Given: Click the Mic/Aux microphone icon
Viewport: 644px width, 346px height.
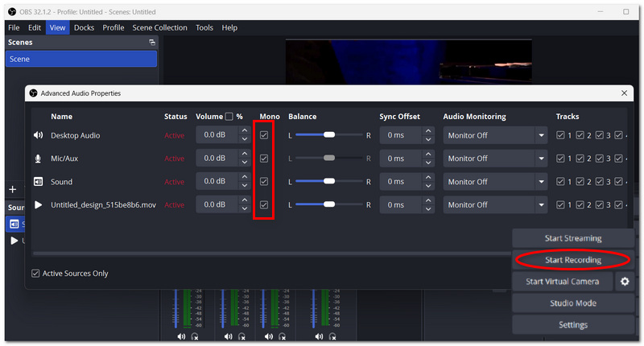Looking at the screenshot, I should coord(38,159).
